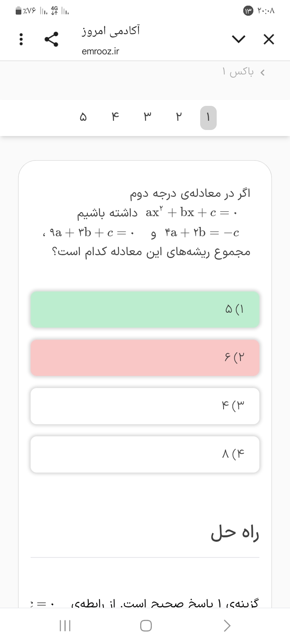
Task: Pick answer option ۴) ۸
Action: [145, 454]
